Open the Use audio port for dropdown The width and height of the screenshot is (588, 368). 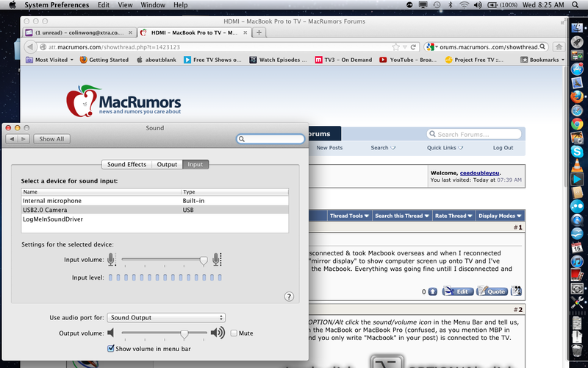pyautogui.click(x=166, y=318)
